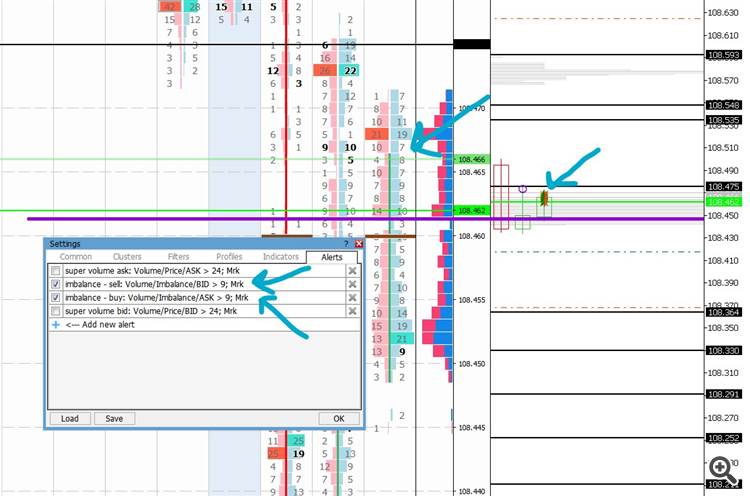Delete the imbalance - buy alert

353,298
